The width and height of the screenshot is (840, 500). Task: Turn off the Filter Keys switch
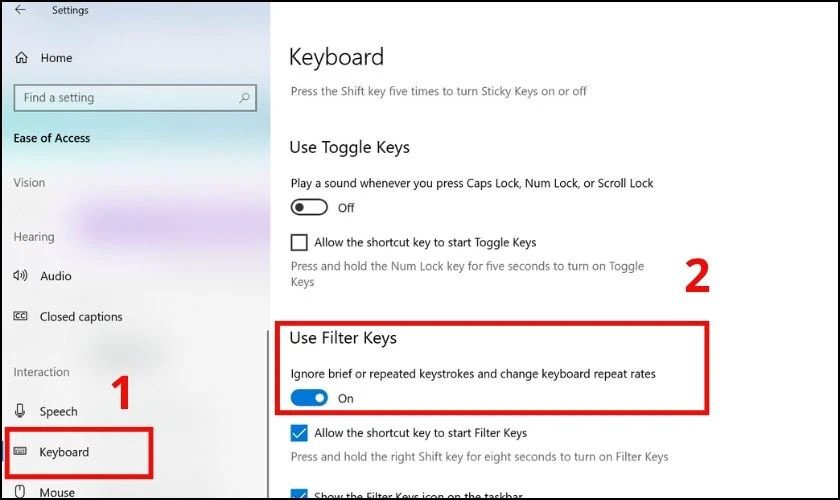pos(309,398)
